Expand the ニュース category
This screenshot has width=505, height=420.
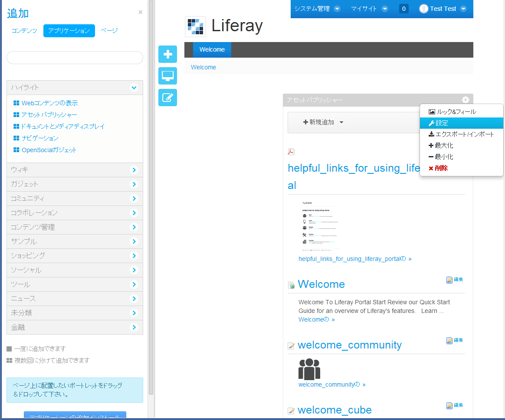click(75, 299)
